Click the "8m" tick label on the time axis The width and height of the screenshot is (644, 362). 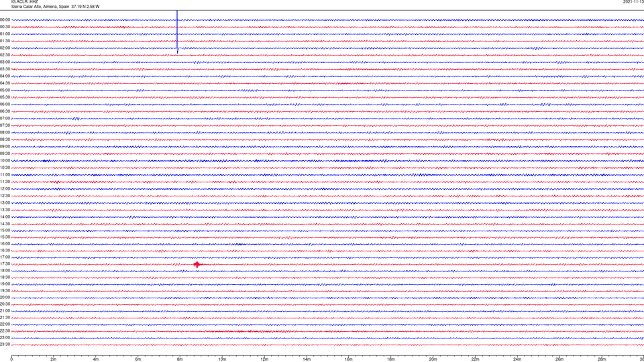tap(180, 359)
